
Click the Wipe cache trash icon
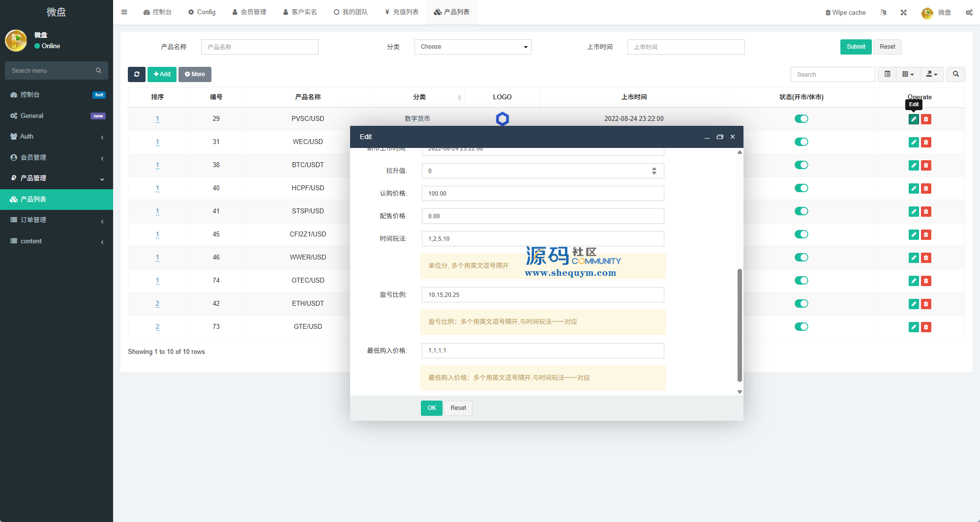[x=828, y=13]
